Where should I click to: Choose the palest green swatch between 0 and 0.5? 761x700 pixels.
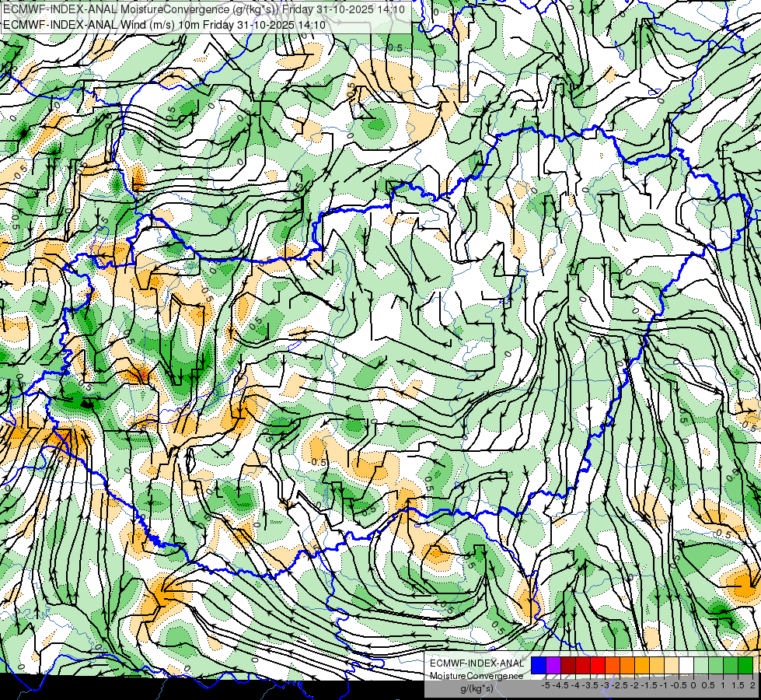coord(701,666)
